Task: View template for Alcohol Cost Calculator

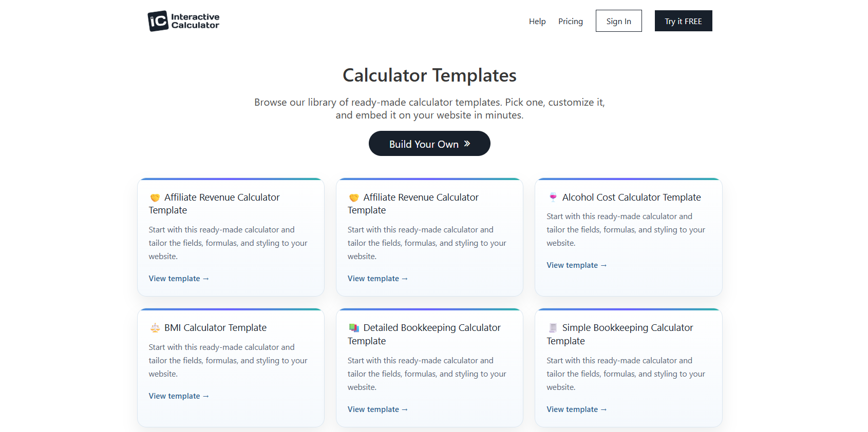Action: [x=577, y=265]
